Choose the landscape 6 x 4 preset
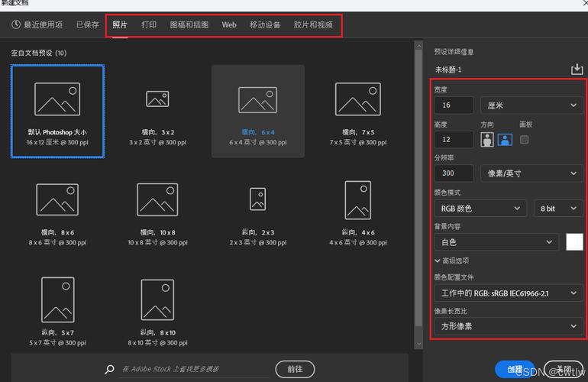Screen dimensions: 588x382 258,111
